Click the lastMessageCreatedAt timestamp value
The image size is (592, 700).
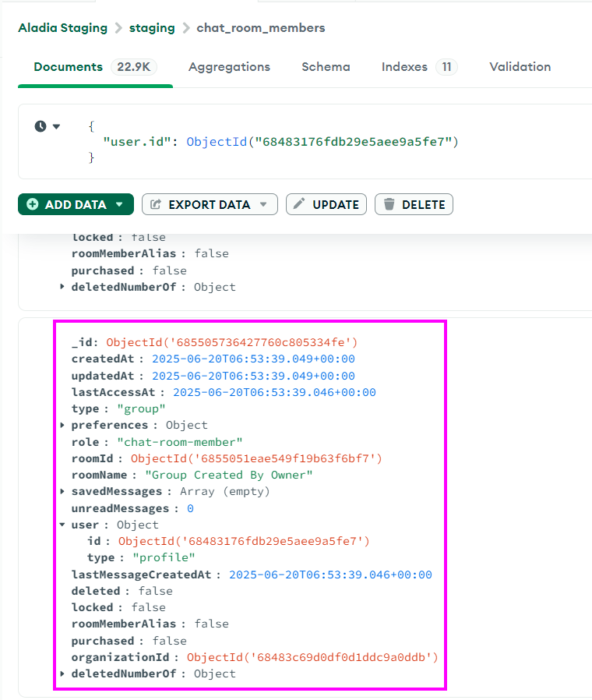click(330, 574)
